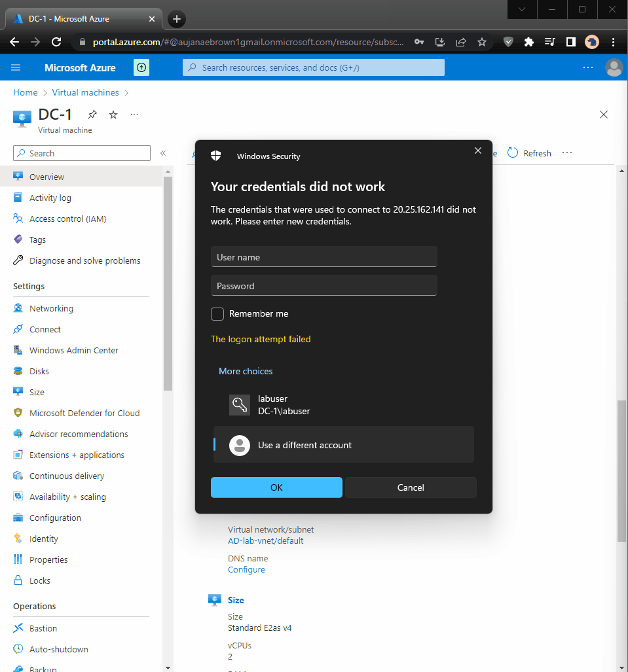628x672 pixels.
Task: Collapse the left navigation pane chevron
Action: click(x=163, y=153)
